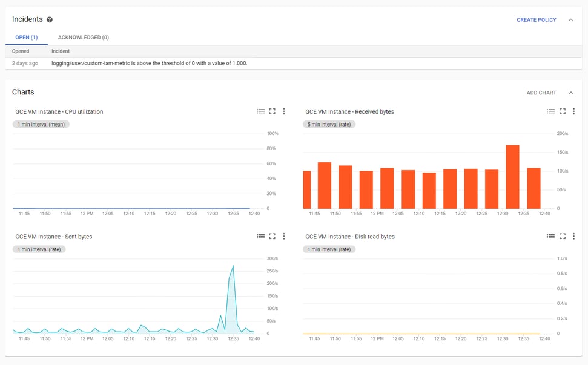Image resolution: width=588 pixels, height=365 pixels.
Task: Click the 'Incident' column header
Action: click(x=61, y=51)
